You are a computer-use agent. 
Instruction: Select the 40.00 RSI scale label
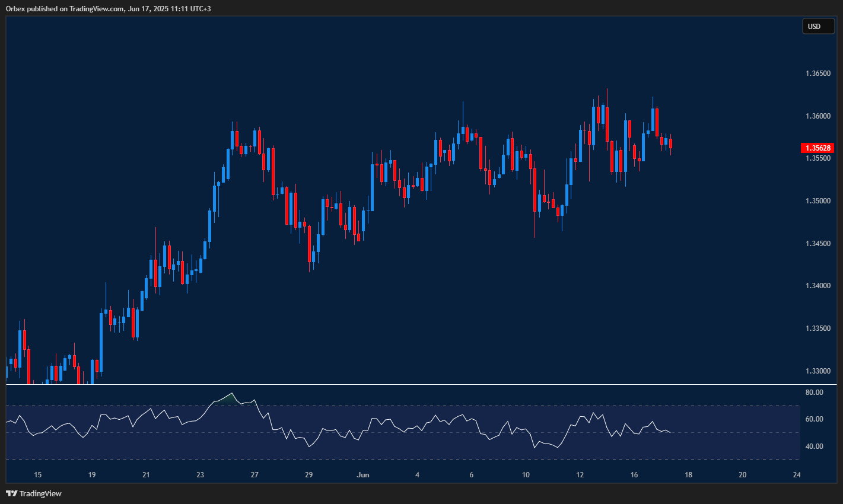point(814,446)
